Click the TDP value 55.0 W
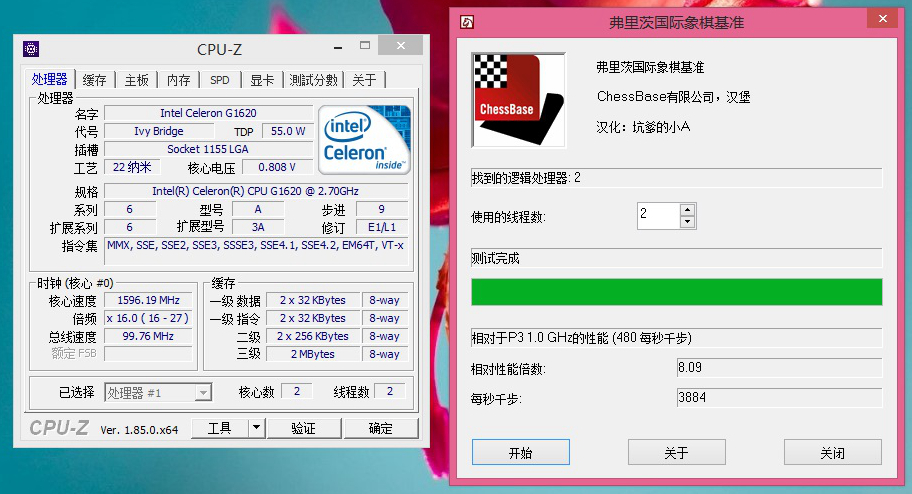The image size is (912, 494). pyautogui.click(x=287, y=131)
